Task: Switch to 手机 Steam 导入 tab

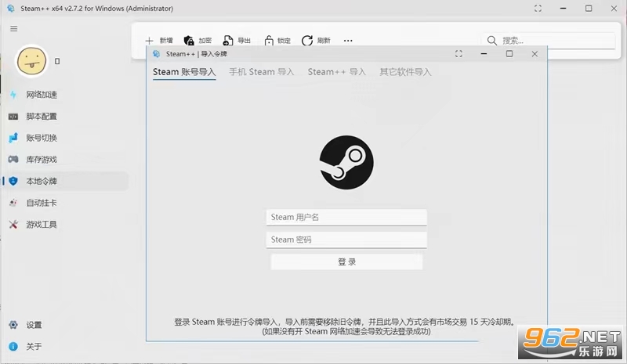Action: click(x=261, y=72)
